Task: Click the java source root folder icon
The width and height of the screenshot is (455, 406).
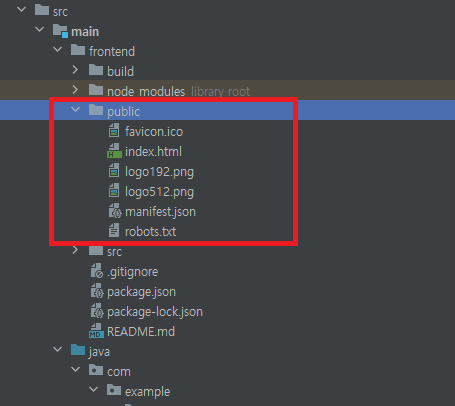Action: (78, 350)
